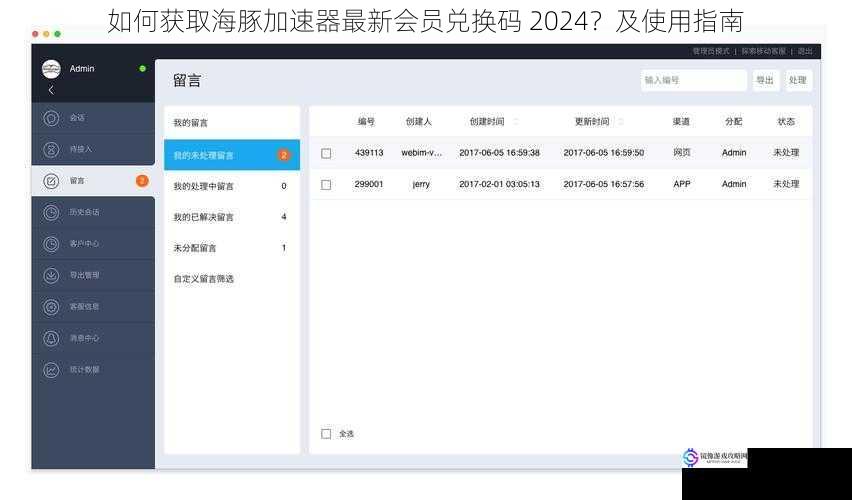The height and width of the screenshot is (500, 852).
Task: Click the Admin username in the sidebar header
Action: 82,68
